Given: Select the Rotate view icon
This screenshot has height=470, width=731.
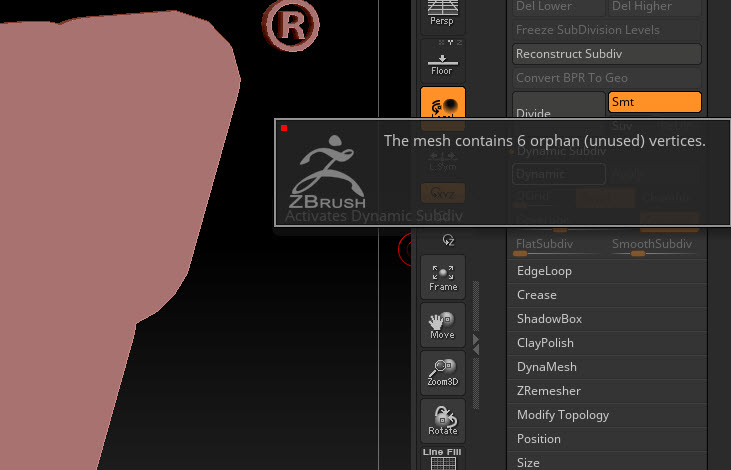Looking at the screenshot, I should tap(442, 421).
